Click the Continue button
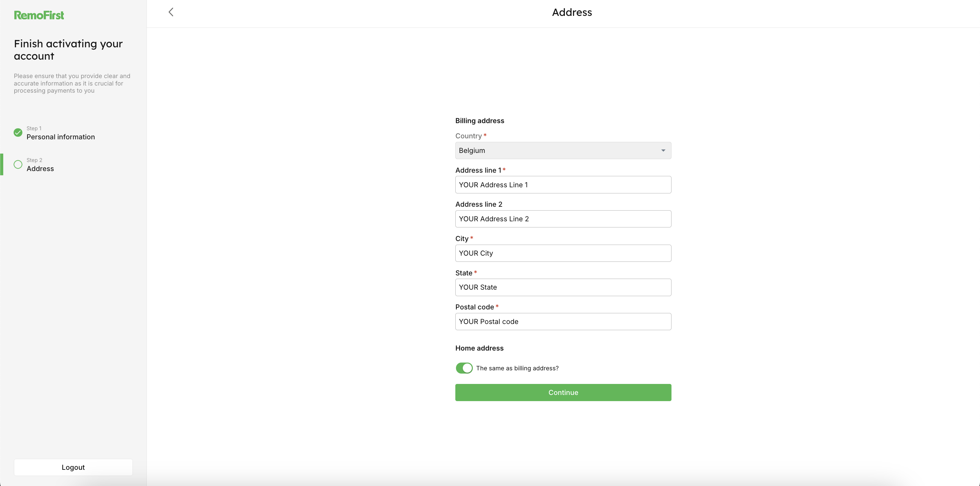Screen dimensions: 980x486 click(563, 392)
